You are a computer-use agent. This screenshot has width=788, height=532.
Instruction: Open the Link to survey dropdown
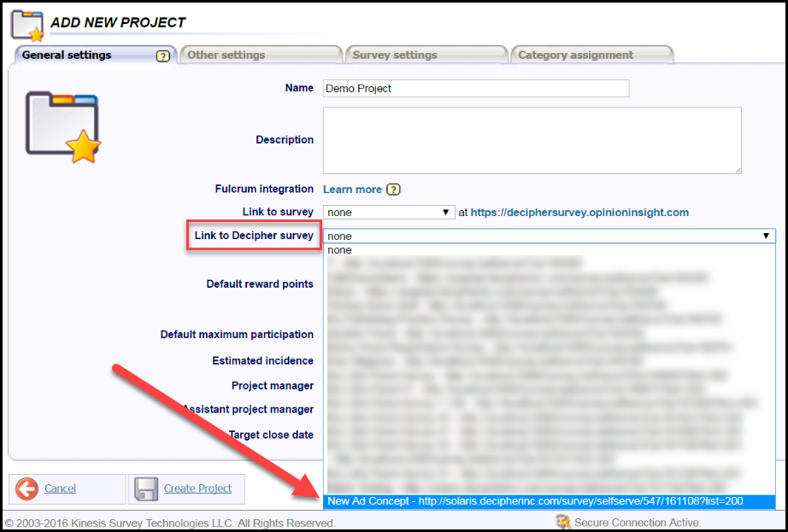pos(388,211)
